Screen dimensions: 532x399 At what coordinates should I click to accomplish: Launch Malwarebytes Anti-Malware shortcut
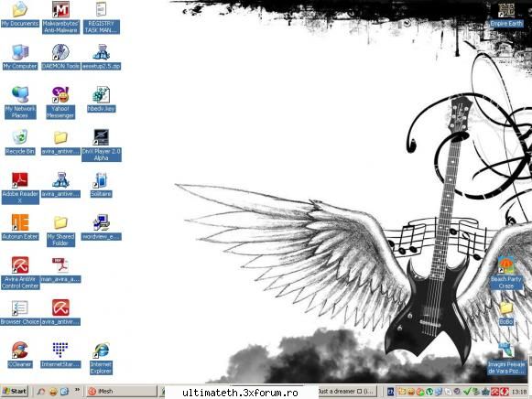60,9
